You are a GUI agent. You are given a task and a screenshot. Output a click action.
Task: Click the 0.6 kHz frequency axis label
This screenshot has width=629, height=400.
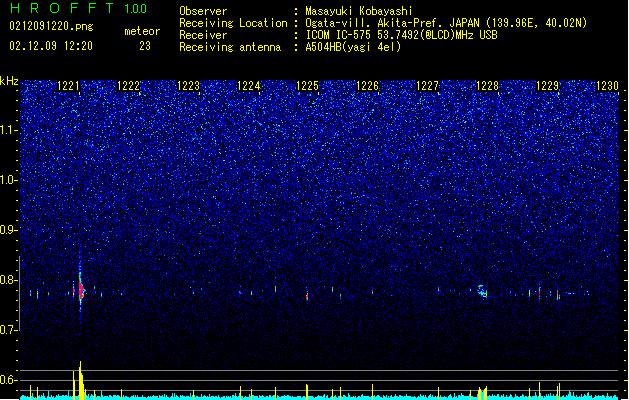point(8,380)
